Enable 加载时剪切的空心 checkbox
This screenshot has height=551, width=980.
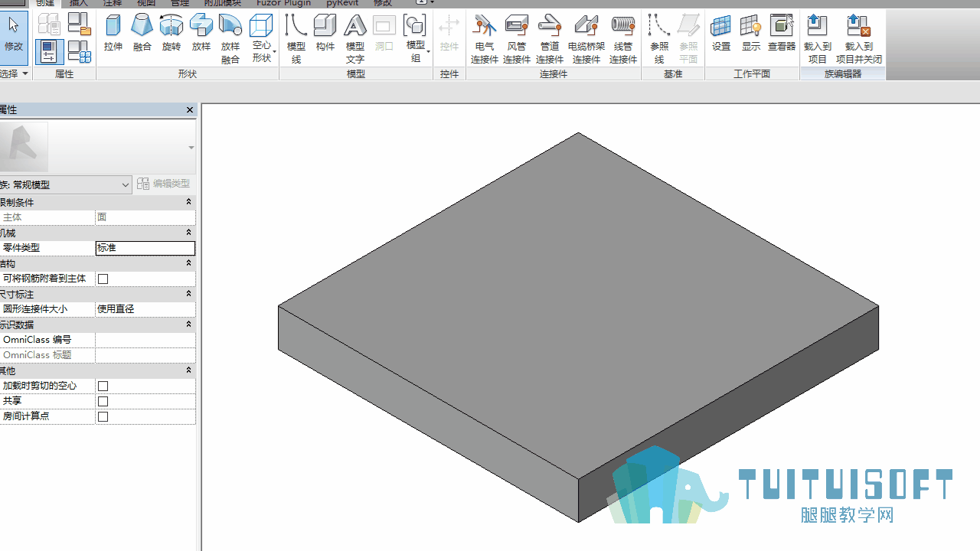tap(103, 386)
